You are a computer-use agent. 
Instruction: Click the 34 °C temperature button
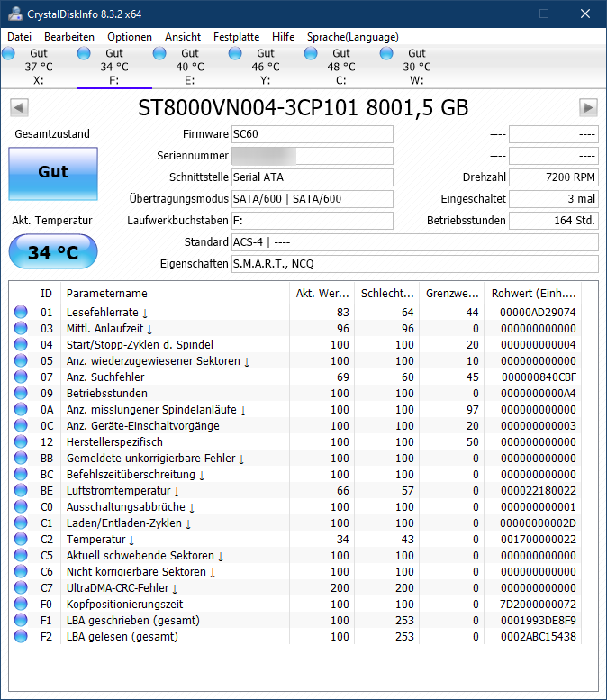tap(53, 252)
